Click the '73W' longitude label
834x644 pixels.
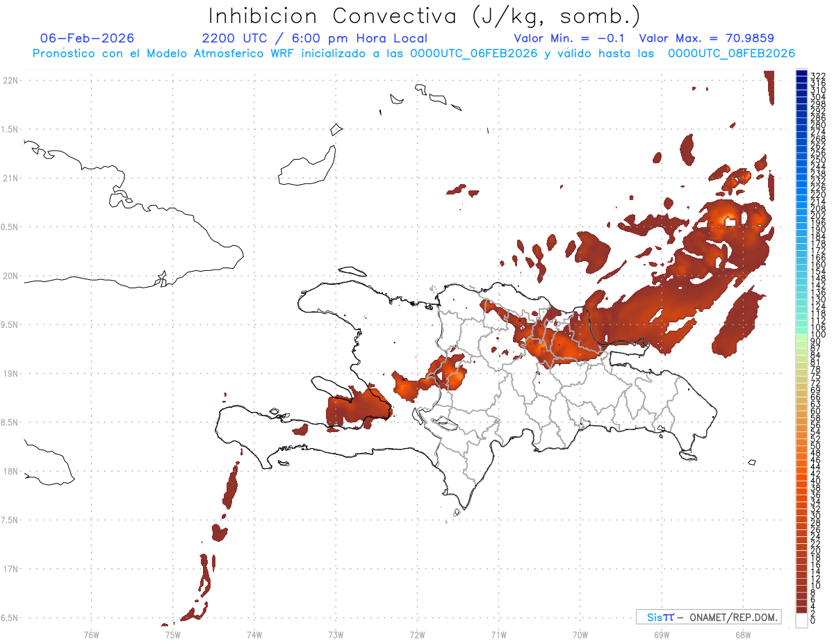pyautogui.click(x=336, y=634)
